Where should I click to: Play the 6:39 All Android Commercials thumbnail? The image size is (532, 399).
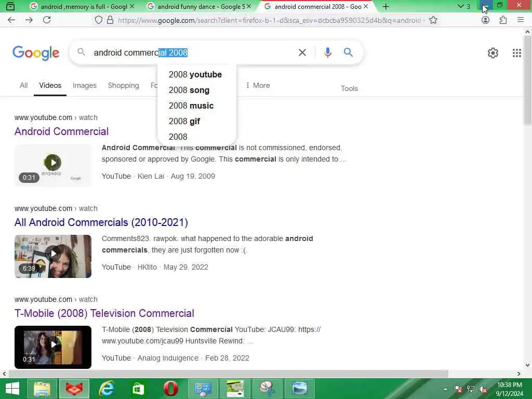(x=53, y=256)
